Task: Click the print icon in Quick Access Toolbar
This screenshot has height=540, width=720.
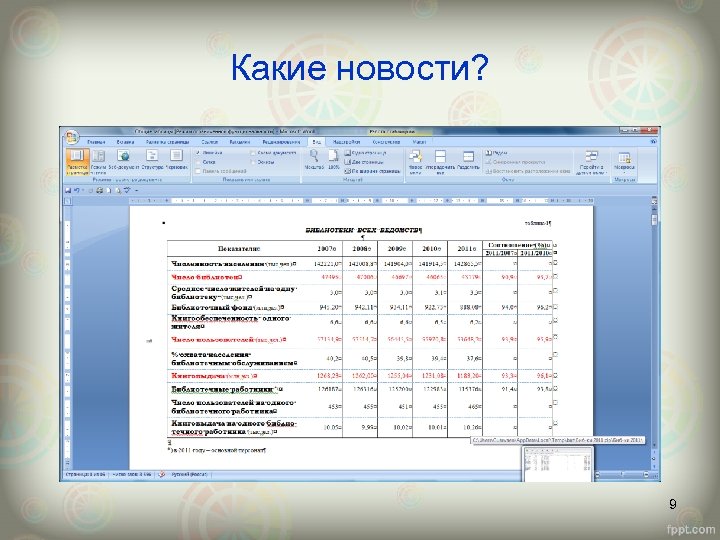Action: click(99, 190)
